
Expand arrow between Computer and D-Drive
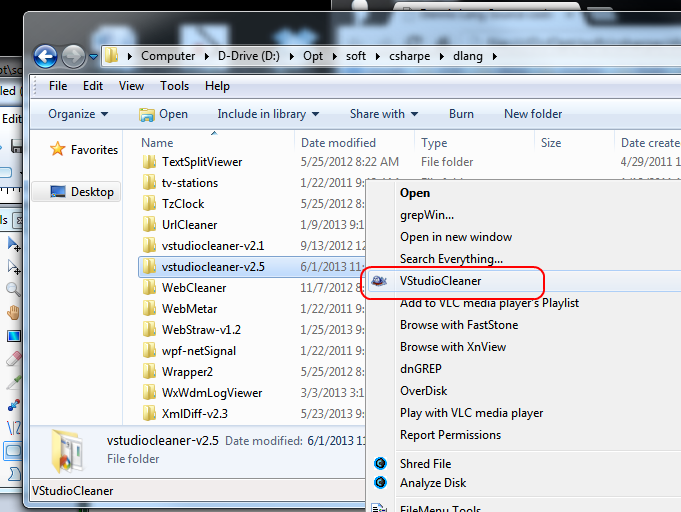tap(206, 56)
